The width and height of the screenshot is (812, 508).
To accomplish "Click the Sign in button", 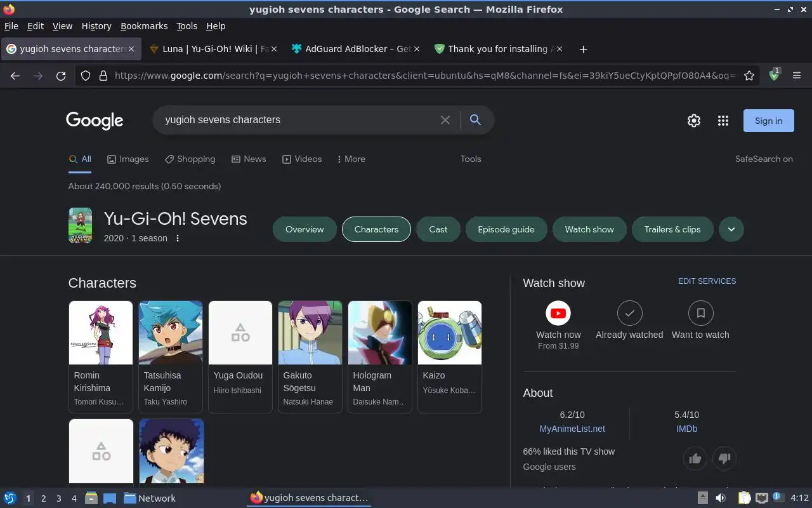I will pyautogui.click(x=768, y=121).
